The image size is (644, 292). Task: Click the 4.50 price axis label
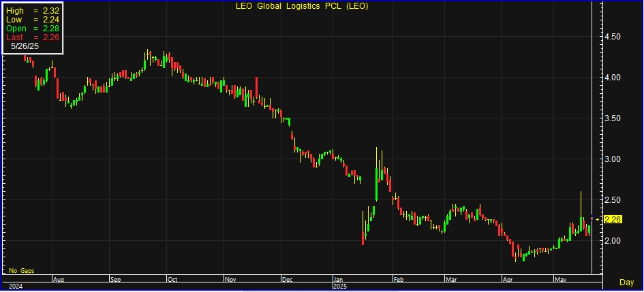pyautogui.click(x=613, y=37)
